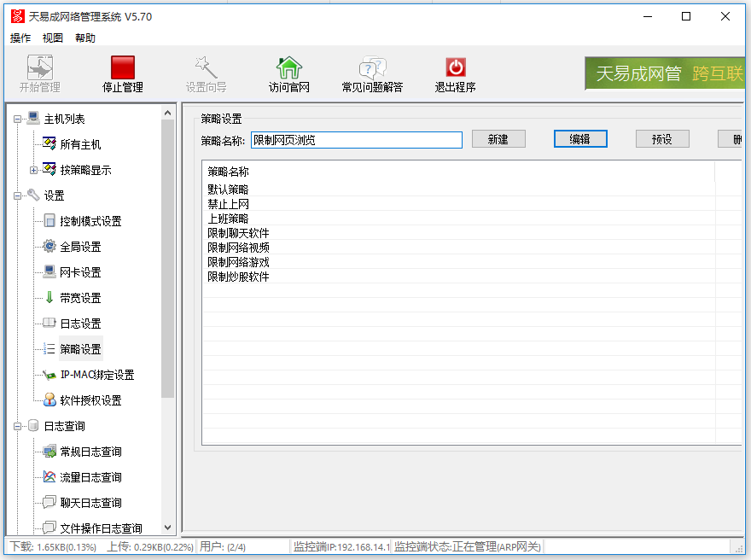
Task: Click the 监控端IP status bar entry
Action: [x=341, y=546]
